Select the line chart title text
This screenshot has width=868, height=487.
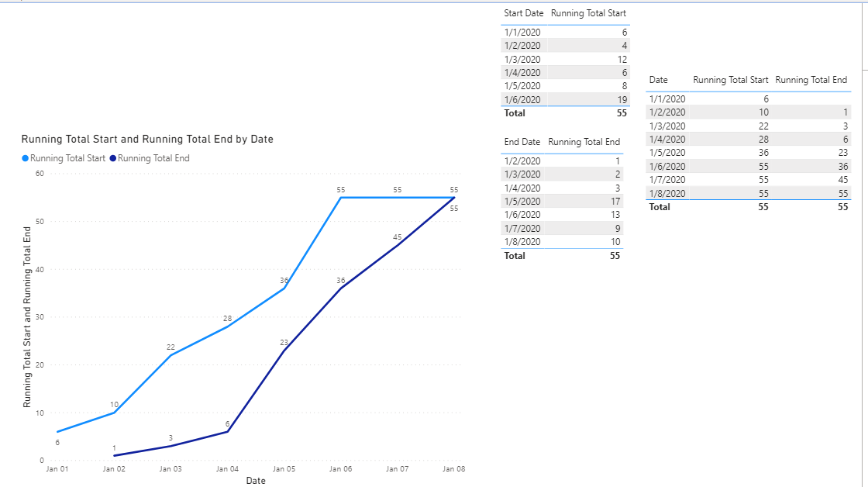coord(147,139)
